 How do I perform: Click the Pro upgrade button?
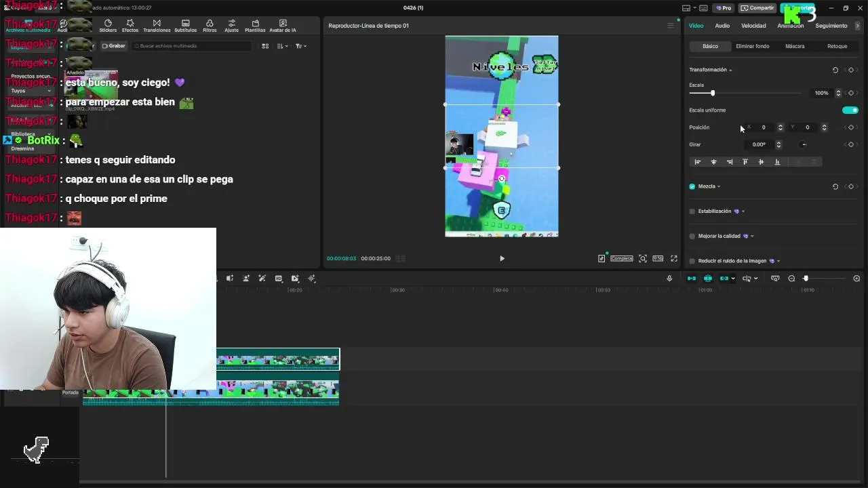724,8
